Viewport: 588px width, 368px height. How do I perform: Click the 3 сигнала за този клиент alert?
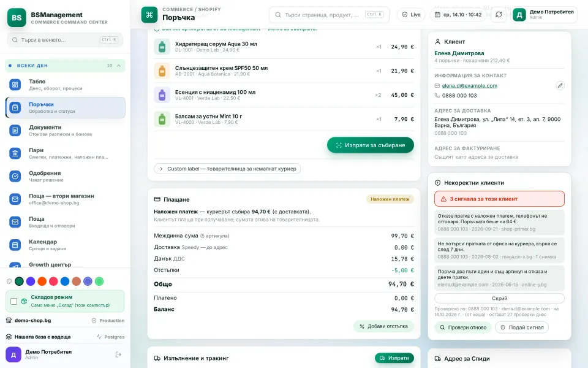500,199
